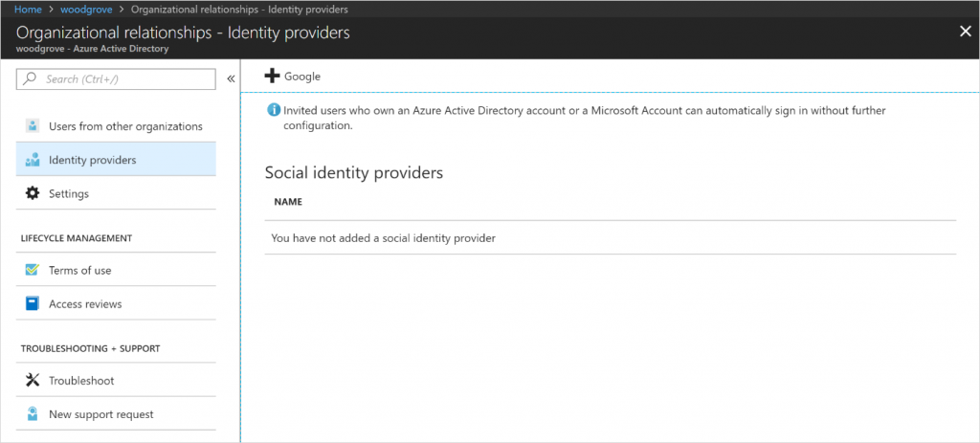
Task: Click the NAME column header
Action: 288,203
